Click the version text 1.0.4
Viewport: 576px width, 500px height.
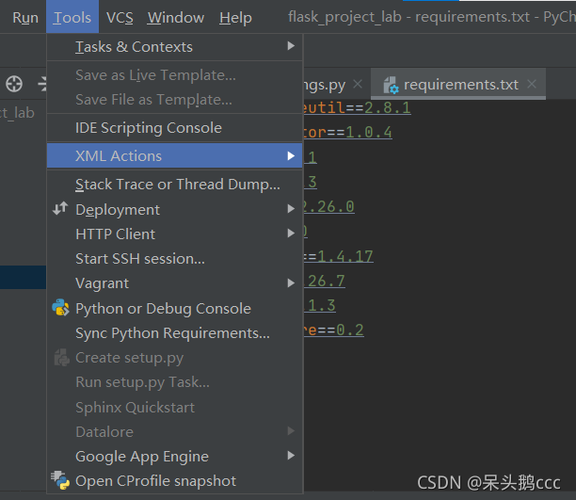tap(368, 132)
